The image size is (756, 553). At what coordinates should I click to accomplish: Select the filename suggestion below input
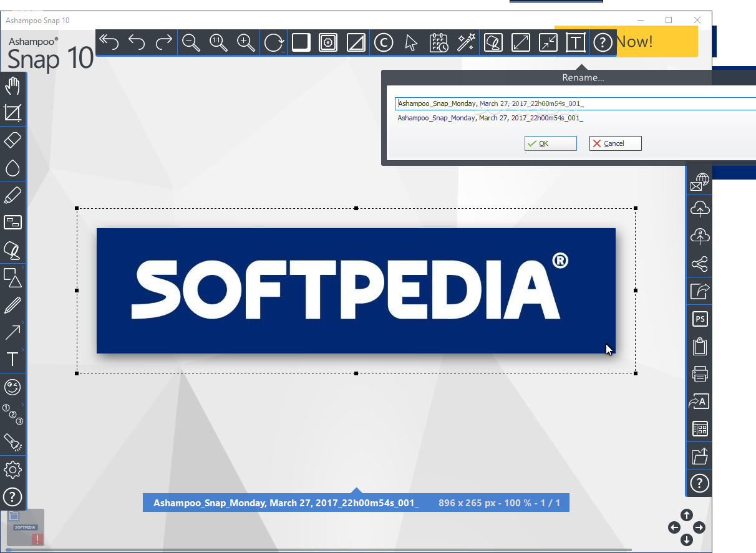490,117
